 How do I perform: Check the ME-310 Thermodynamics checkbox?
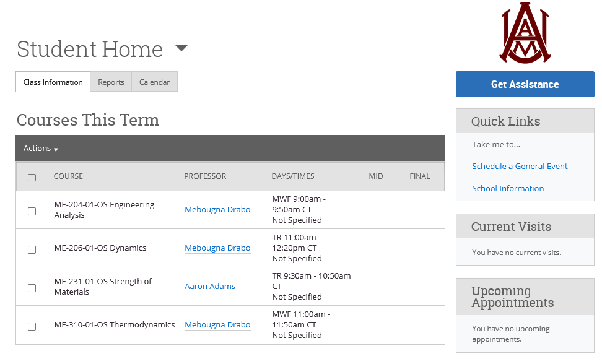[x=32, y=326]
